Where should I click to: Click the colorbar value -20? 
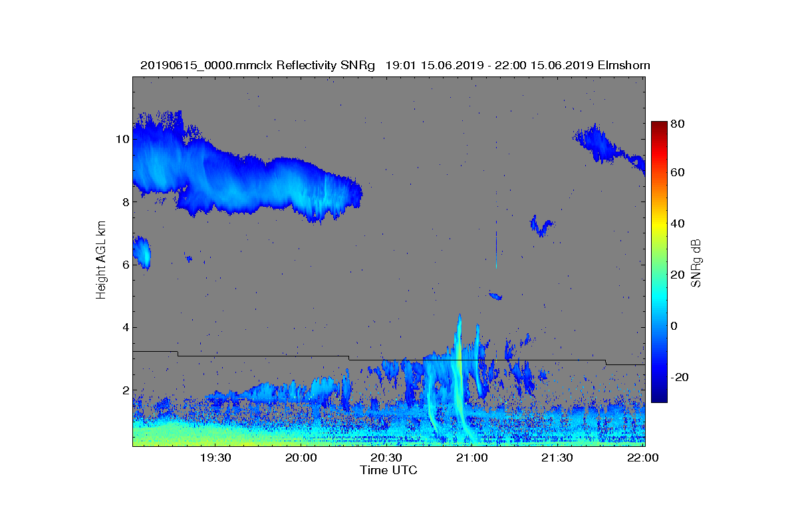680,377
